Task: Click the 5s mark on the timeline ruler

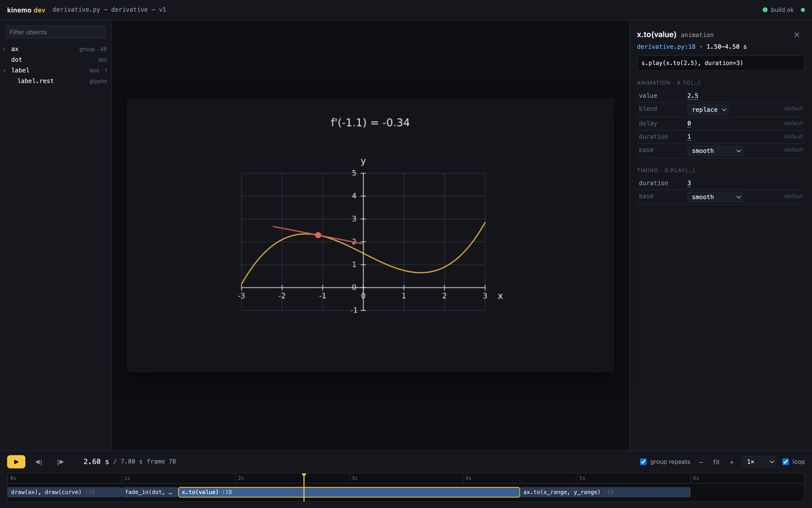Action: point(582,478)
